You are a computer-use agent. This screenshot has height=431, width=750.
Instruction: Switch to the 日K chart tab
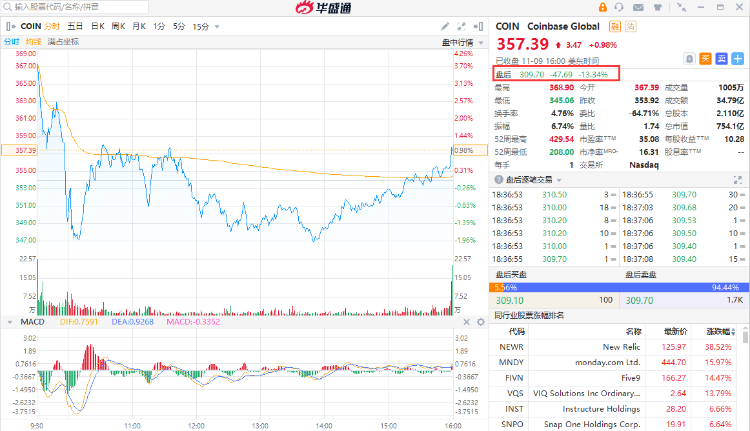click(x=98, y=26)
